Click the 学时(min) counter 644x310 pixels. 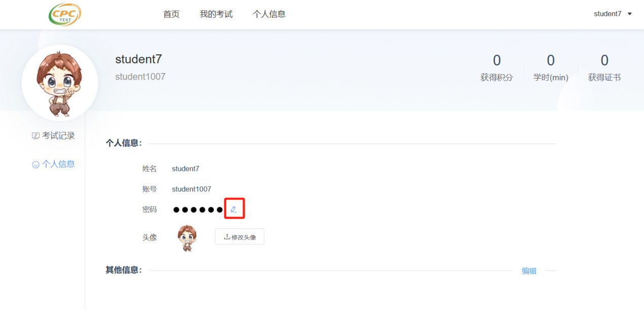[x=551, y=68]
